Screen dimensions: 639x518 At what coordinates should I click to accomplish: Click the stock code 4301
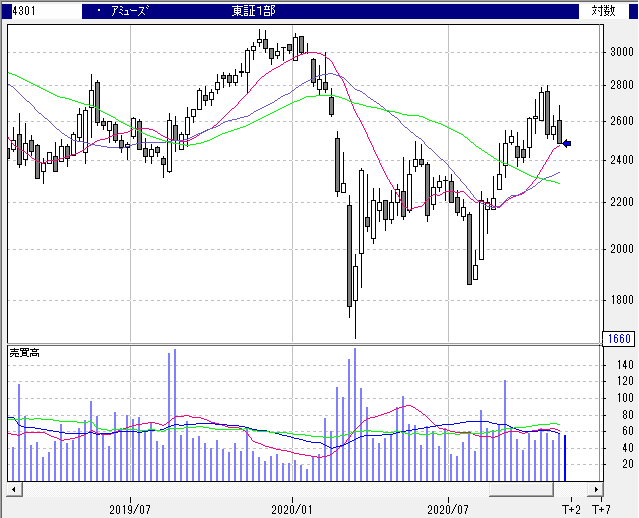coord(24,11)
